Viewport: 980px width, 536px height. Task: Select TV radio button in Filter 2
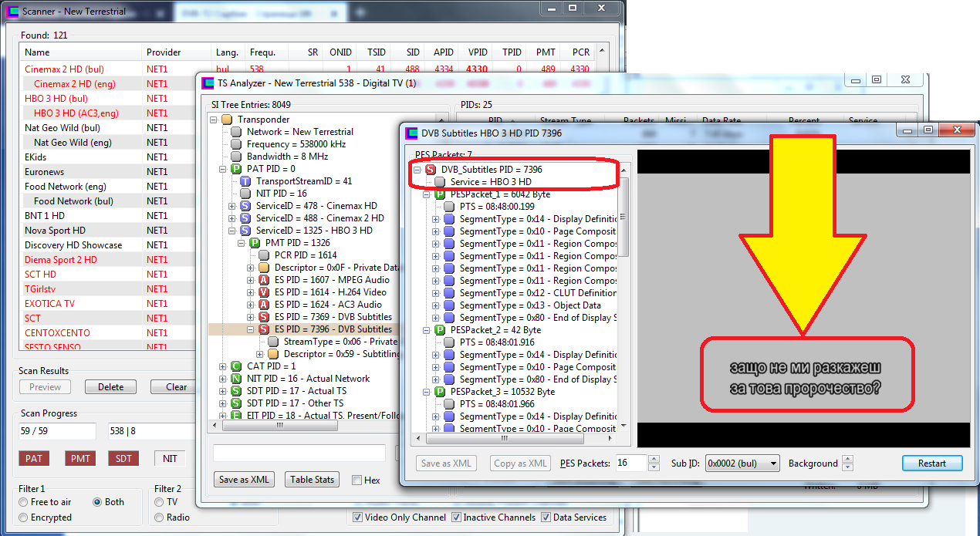(159, 502)
